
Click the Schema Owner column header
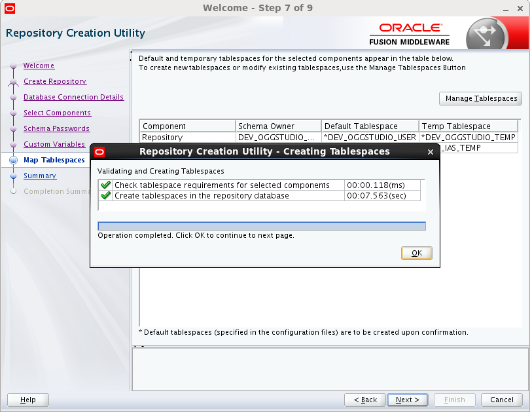279,126
